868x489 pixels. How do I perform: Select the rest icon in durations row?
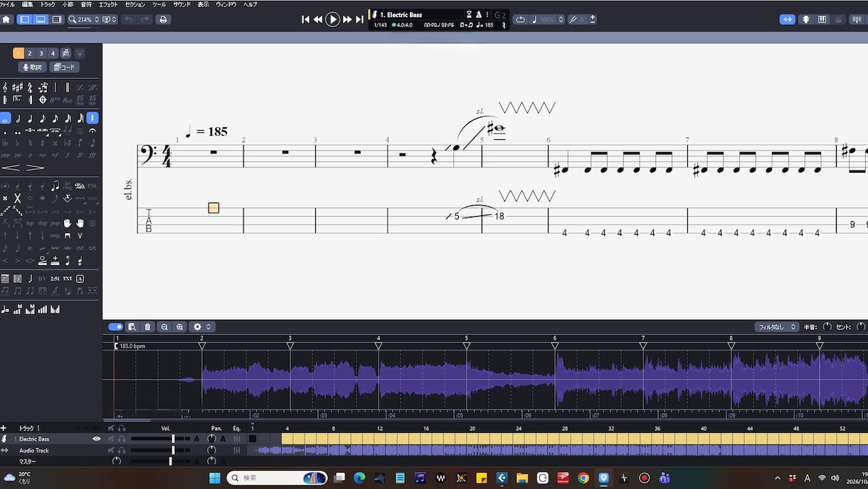92,118
